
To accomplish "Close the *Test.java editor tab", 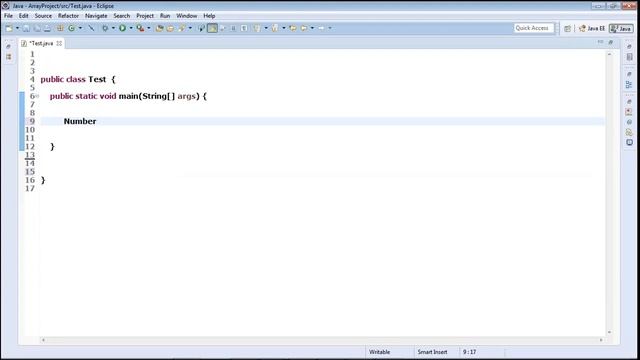I will coord(59,43).
